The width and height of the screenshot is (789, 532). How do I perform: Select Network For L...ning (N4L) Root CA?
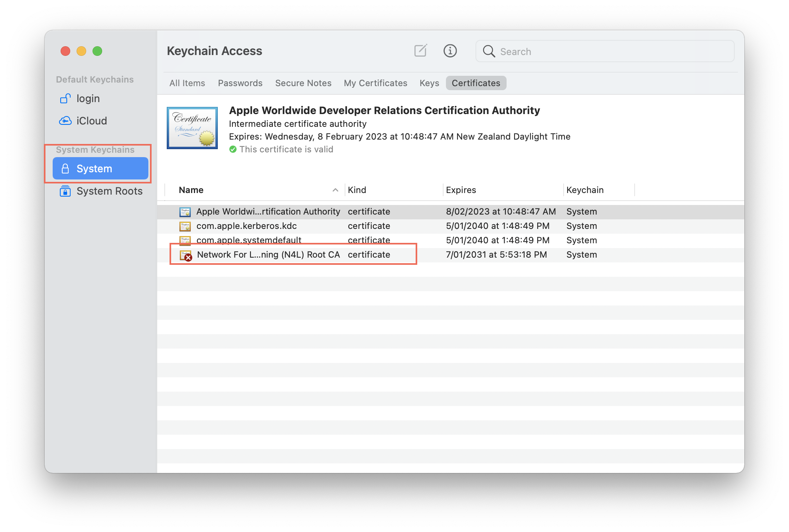[x=451, y=255]
